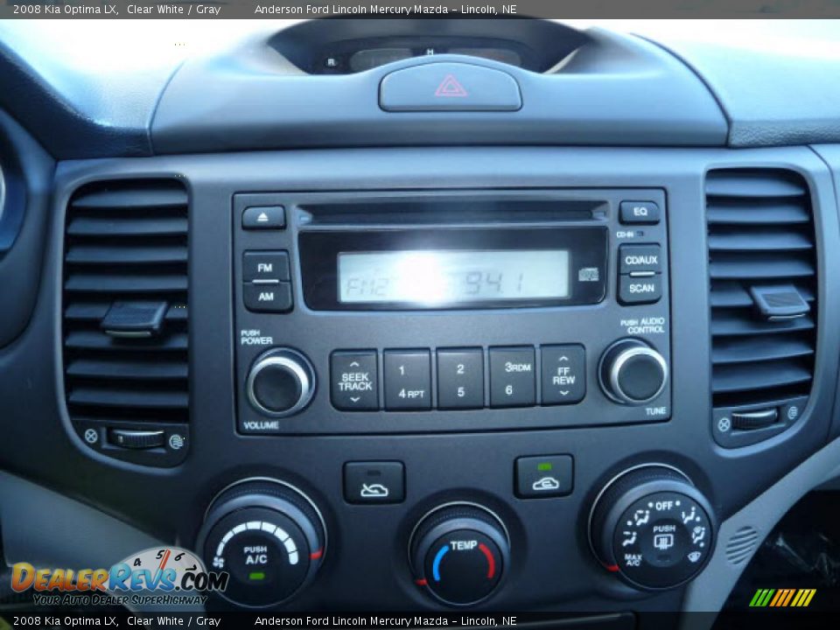The width and height of the screenshot is (840, 630).
Task: Select the EQ button on the radio
Action: 640,212
